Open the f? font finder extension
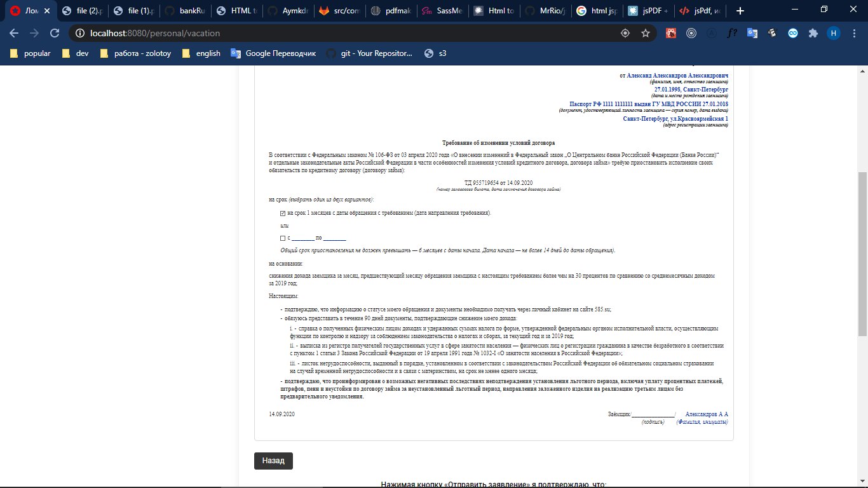868x488 pixels. (732, 33)
